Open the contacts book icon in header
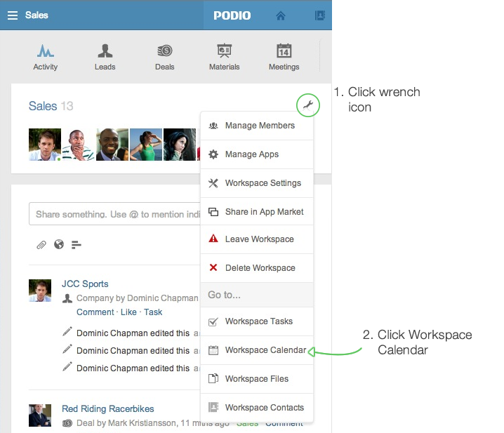The image size is (504, 433). (320, 15)
